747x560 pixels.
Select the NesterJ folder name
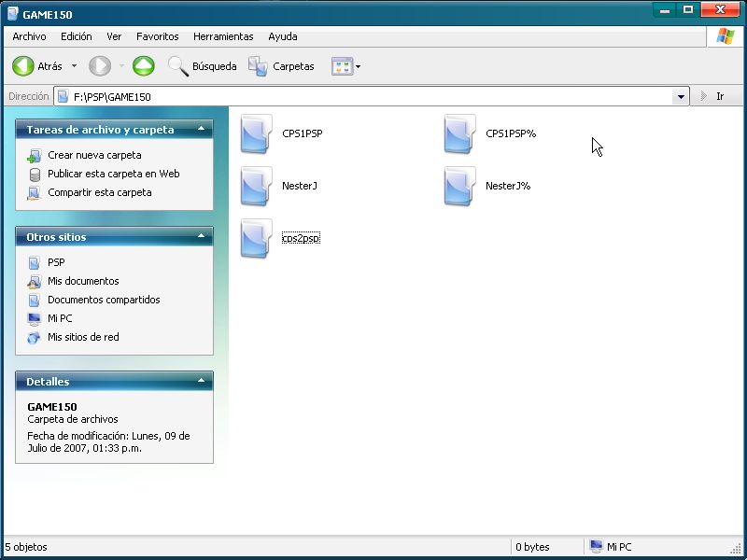click(300, 186)
